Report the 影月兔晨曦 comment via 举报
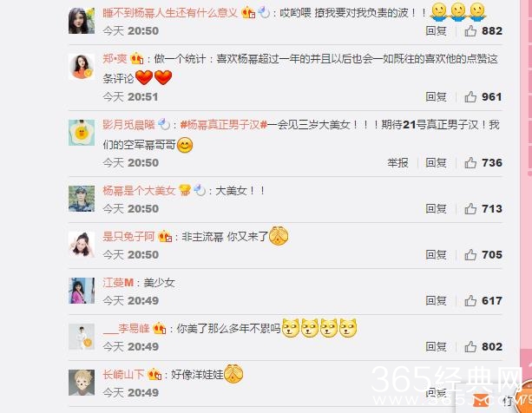 point(397,163)
